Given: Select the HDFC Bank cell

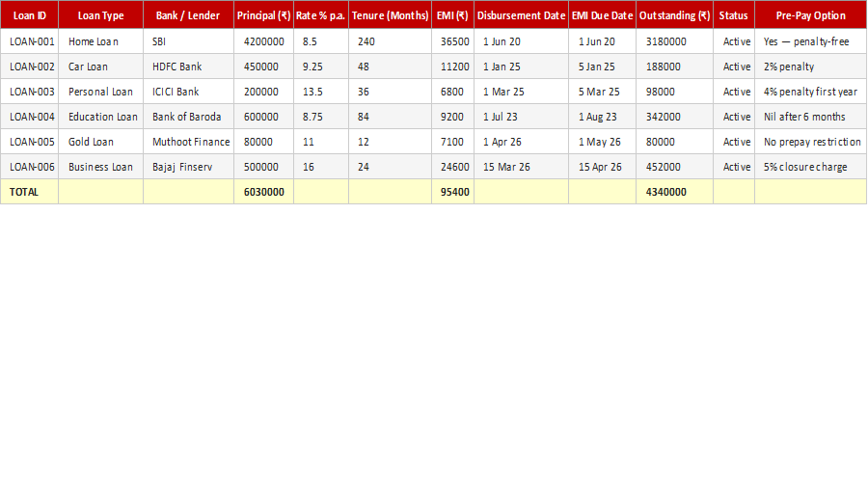Looking at the screenshot, I should click(188, 67).
